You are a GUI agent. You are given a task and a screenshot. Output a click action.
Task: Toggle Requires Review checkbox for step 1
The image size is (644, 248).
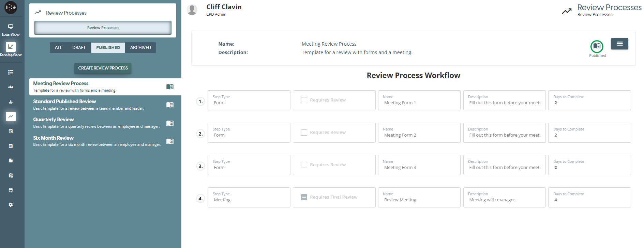coord(304,100)
